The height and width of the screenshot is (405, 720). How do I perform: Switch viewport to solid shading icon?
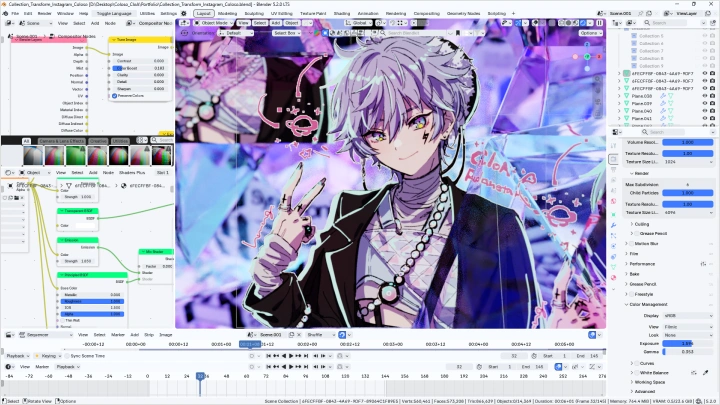point(568,22)
